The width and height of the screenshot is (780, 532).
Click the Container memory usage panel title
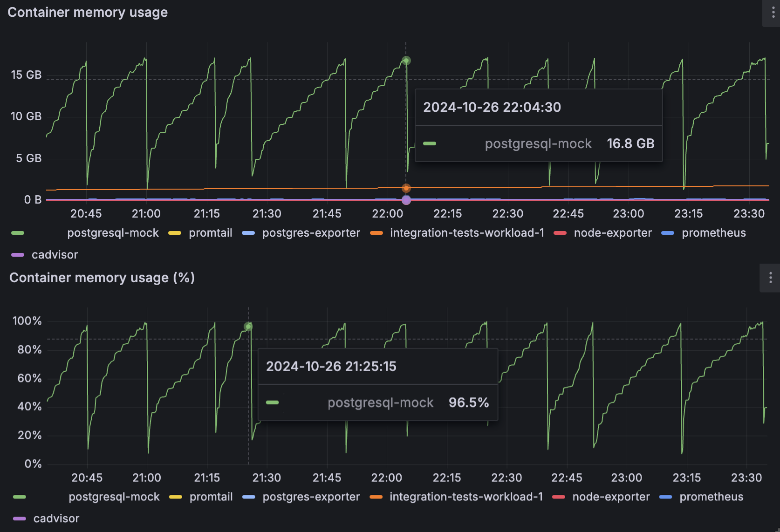pos(88,13)
